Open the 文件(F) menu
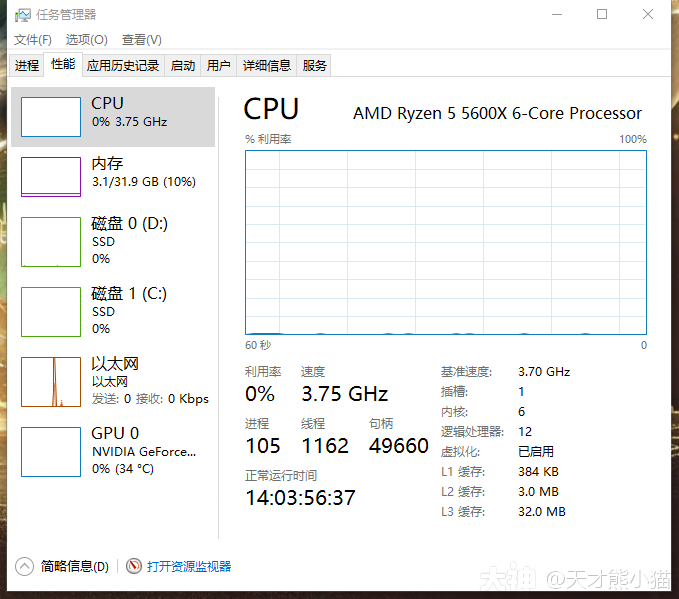 click(x=33, y=40)
